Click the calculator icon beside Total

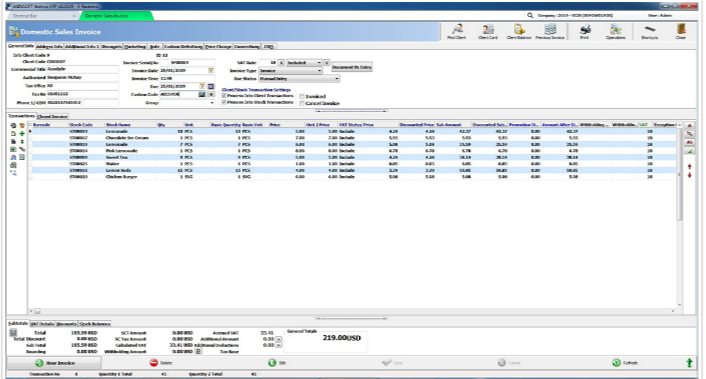(x=13, y=333)
